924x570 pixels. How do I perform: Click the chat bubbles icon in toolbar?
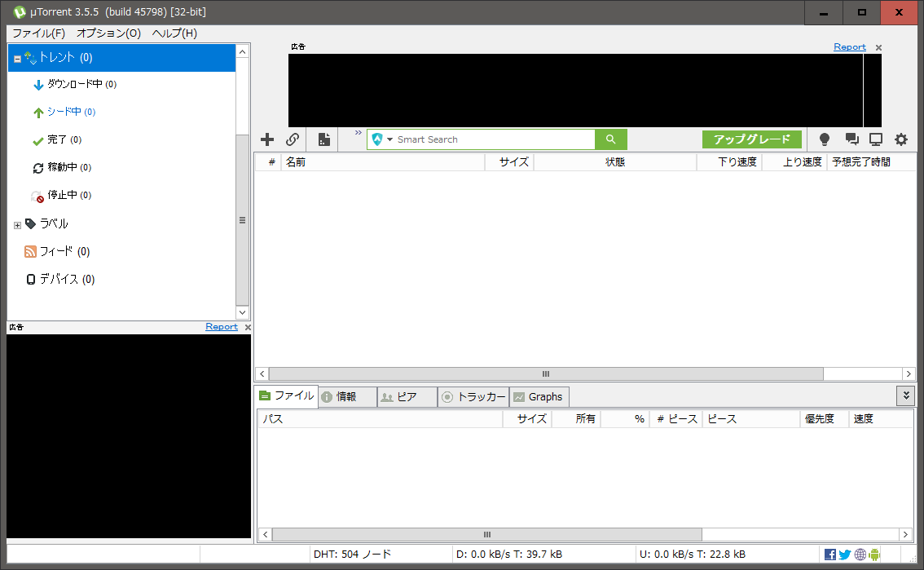click(851, 139)
